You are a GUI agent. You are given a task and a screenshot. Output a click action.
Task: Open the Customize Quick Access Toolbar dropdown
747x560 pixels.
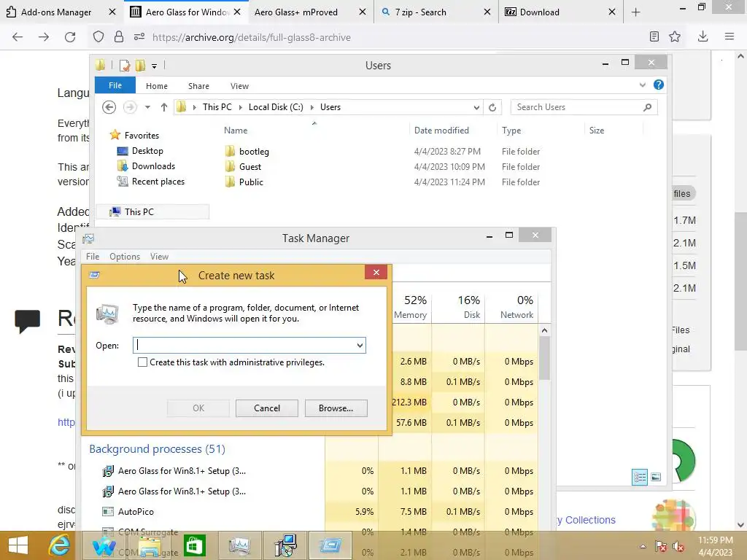coord(155,66)
